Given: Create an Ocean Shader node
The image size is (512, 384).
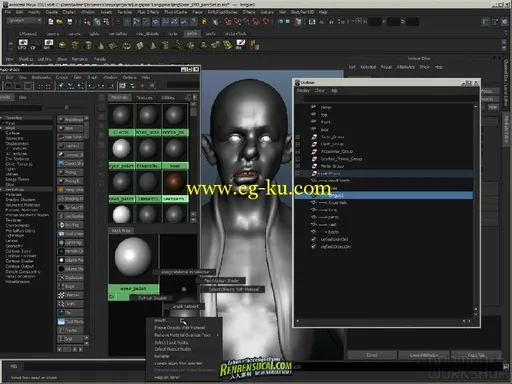Looking at the screenshot, I should click(x=70, y=164).
